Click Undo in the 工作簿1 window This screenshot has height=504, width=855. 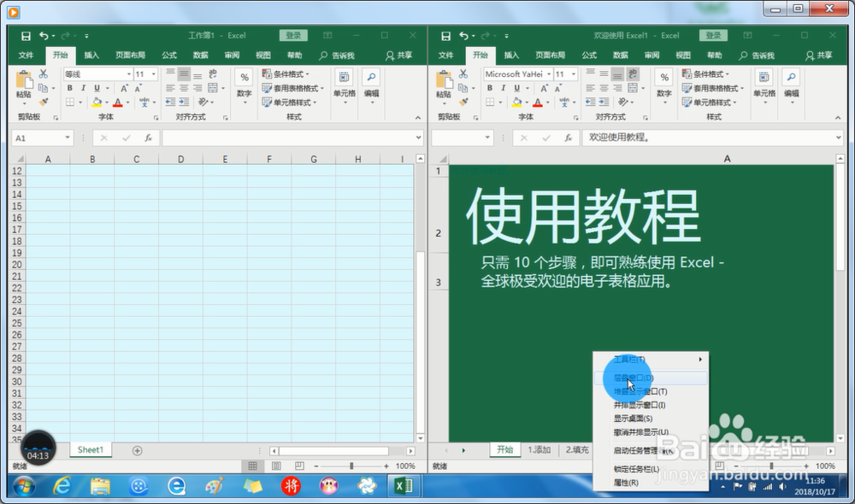(x=44, y=36)
